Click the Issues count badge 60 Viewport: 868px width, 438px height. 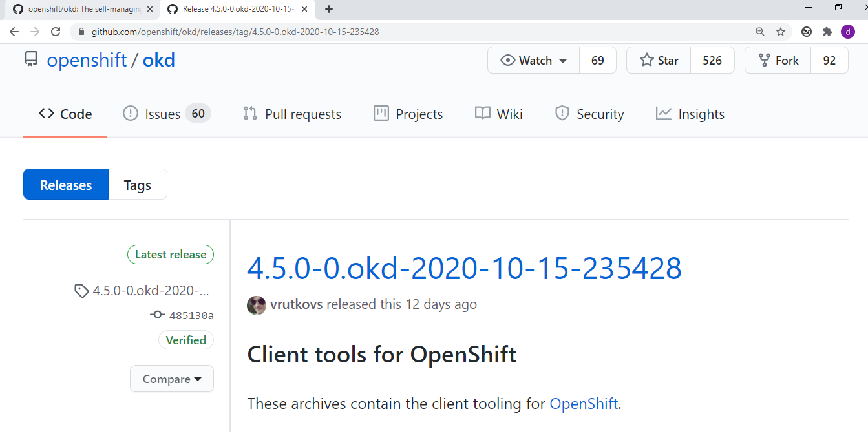click(198, 114)
